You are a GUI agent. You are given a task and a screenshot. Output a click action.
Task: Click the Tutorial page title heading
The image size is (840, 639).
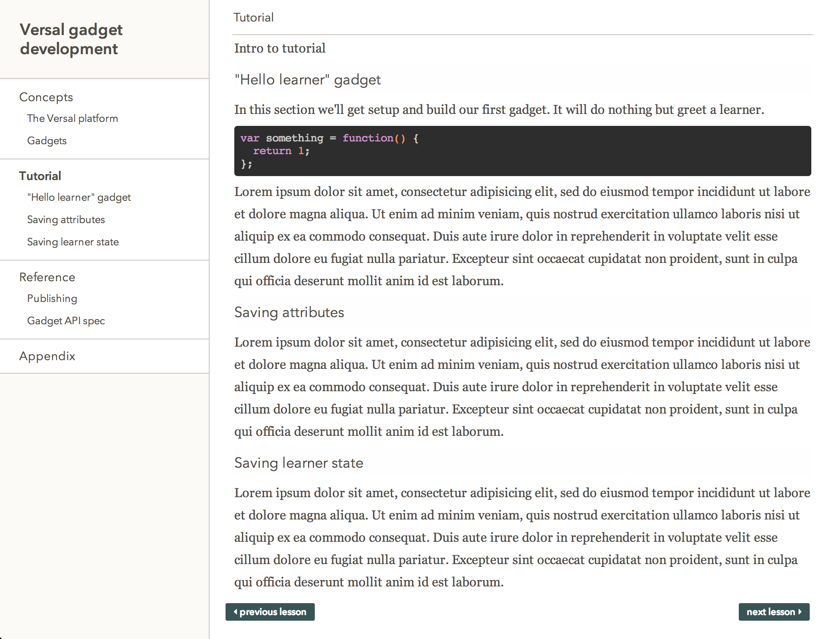click(x=254, y=18)
